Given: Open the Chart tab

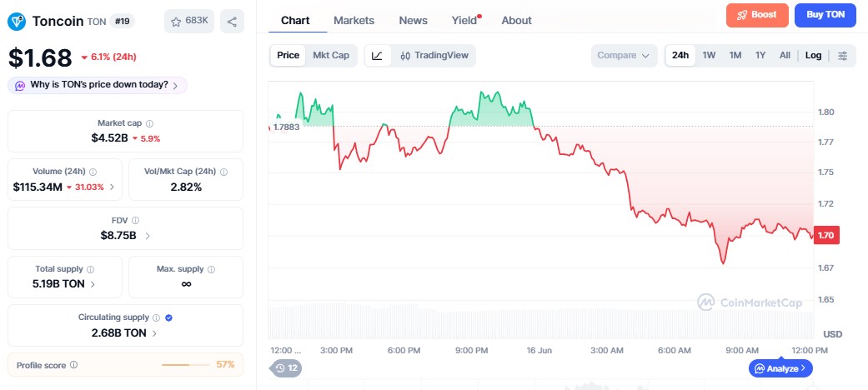Looking at the screenshot, I should (x=295, y=21).
